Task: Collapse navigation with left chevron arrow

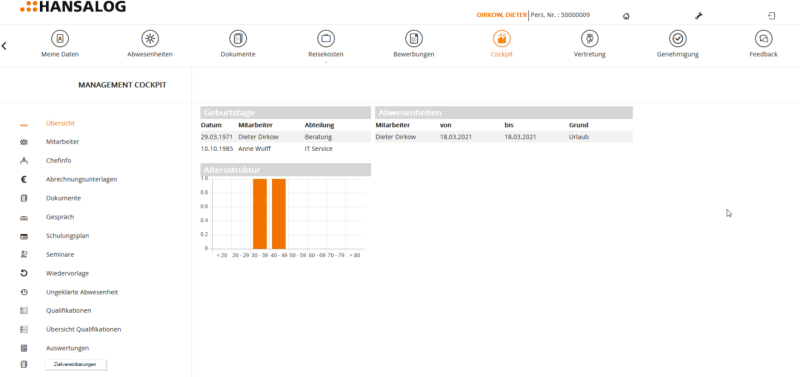Action: pos(4,46)
